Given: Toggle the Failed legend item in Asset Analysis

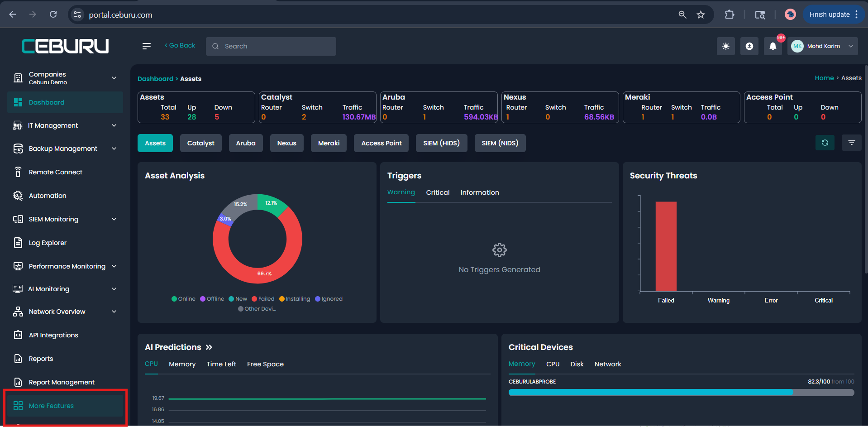Looking at the screenshot, I should pos(263,299).
